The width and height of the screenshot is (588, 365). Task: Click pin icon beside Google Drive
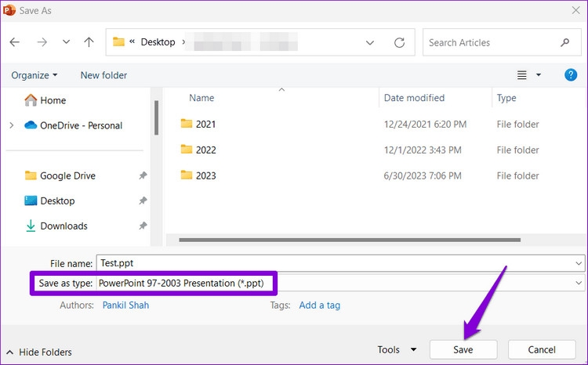pos(143,175)
